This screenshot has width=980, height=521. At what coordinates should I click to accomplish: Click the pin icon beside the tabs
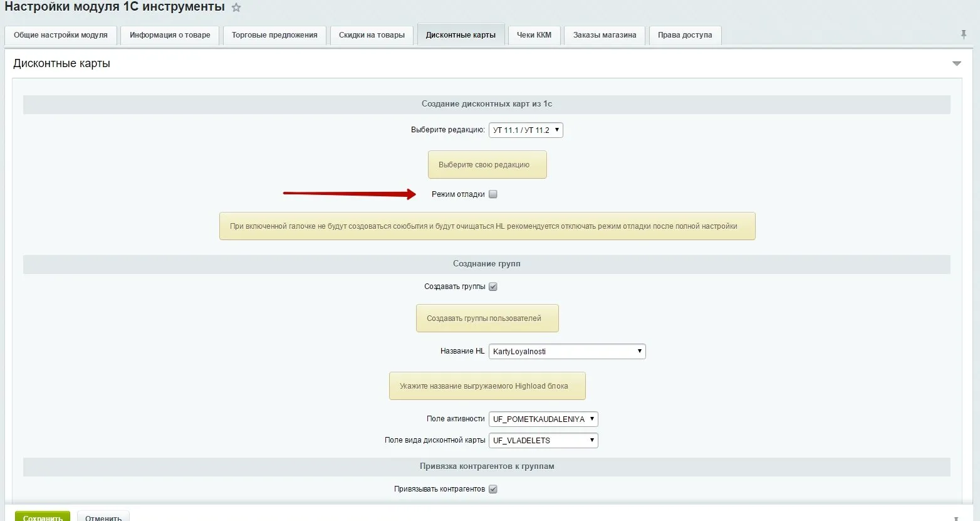[x=964, y=34]
